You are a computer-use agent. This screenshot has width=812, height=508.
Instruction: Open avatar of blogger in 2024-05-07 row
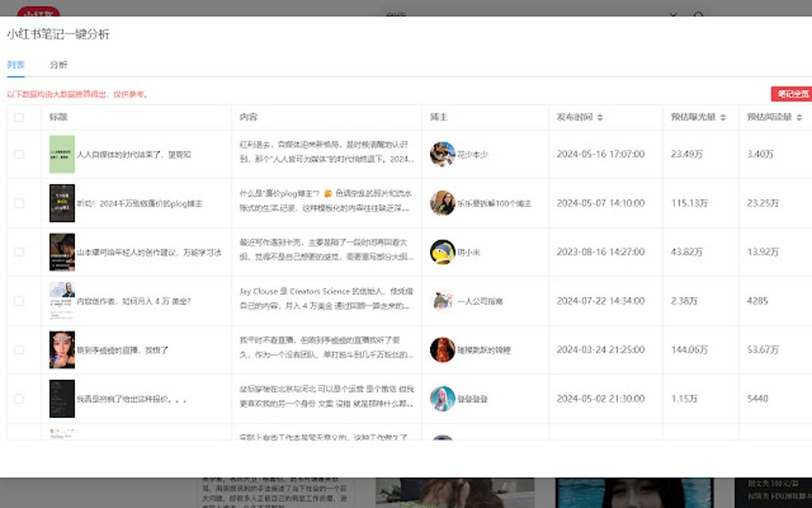point(443,203)
